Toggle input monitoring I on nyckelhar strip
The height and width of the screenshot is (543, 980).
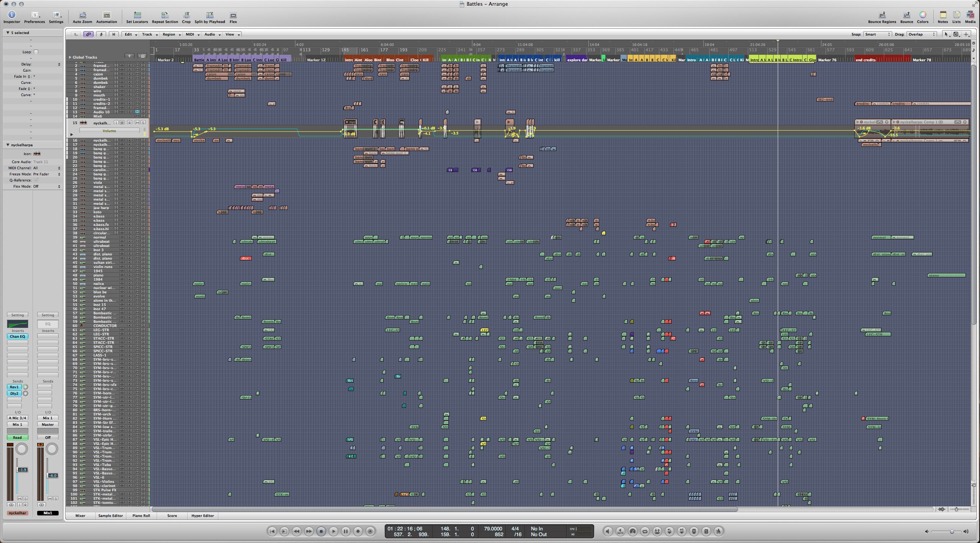tap(20, 505)
